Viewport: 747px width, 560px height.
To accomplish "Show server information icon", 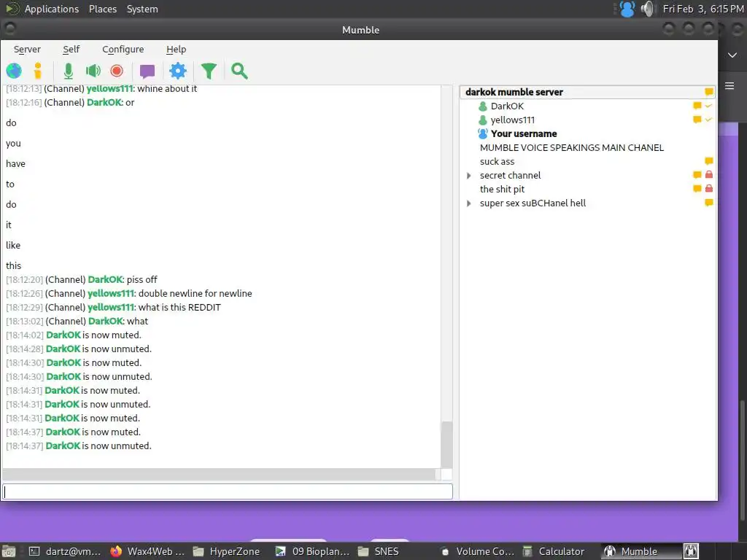I will (x=38, y=71).
